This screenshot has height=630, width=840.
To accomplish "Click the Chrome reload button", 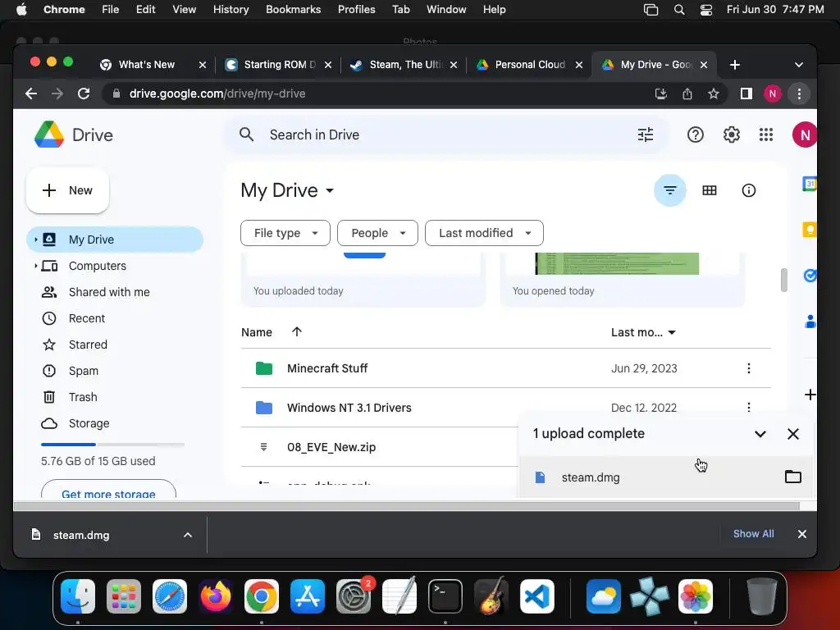I will pos(84,94).
